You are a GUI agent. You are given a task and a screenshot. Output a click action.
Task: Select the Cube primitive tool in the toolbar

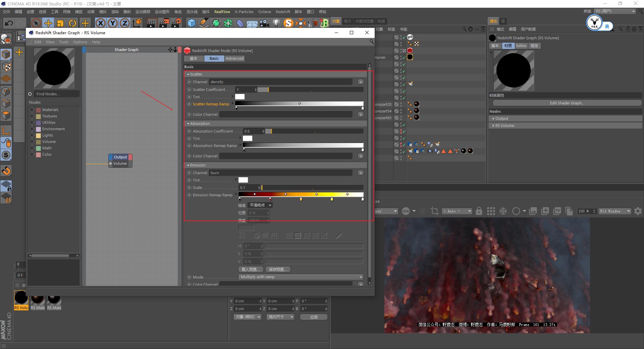click(x=192, y=23)
